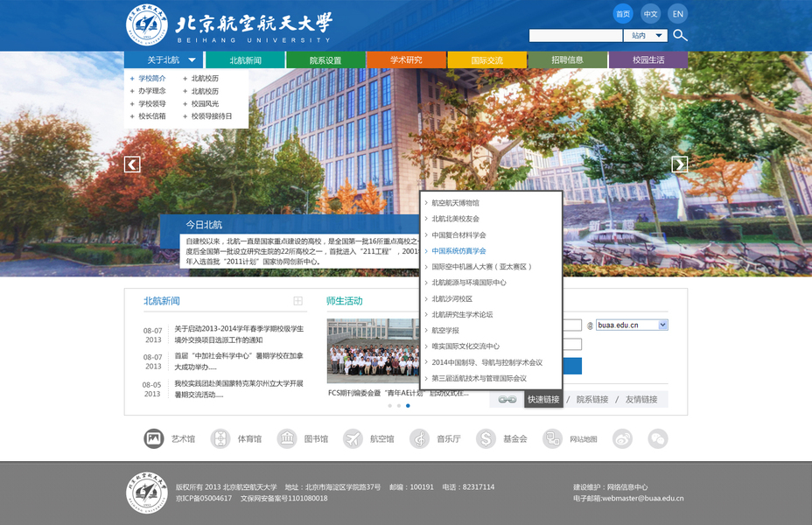Expand 北航新闻 with the grid icon
This screenshot has height=525, width=812.
297,301
